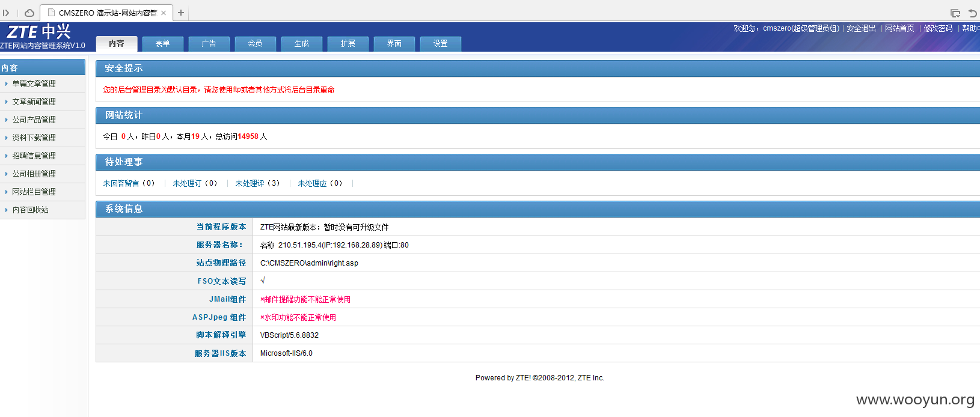Click the Microsoft-IIS/6.0 value
The height and width of the screenshot is (417, 980).
(286, 353)
